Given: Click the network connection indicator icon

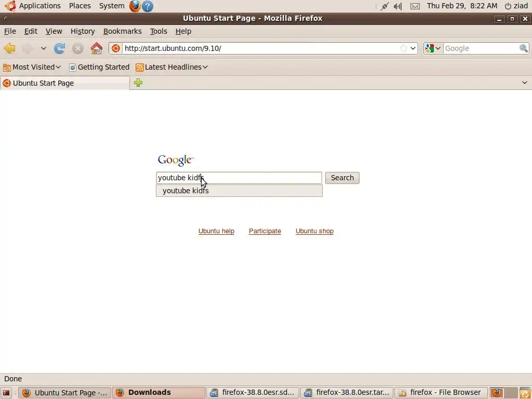Looking at the screenshot, I should point(384,6).
